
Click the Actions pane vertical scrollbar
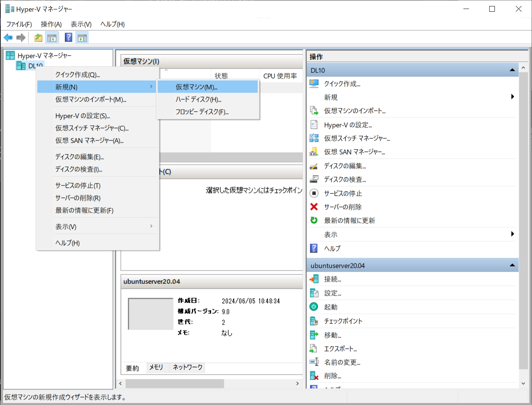[x=523, y=221]
